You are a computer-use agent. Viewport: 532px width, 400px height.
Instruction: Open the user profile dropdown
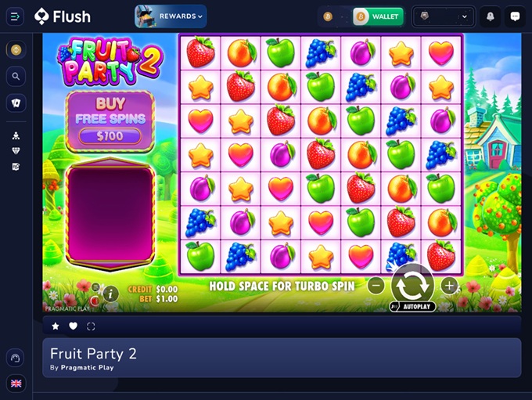click(443, 16)
